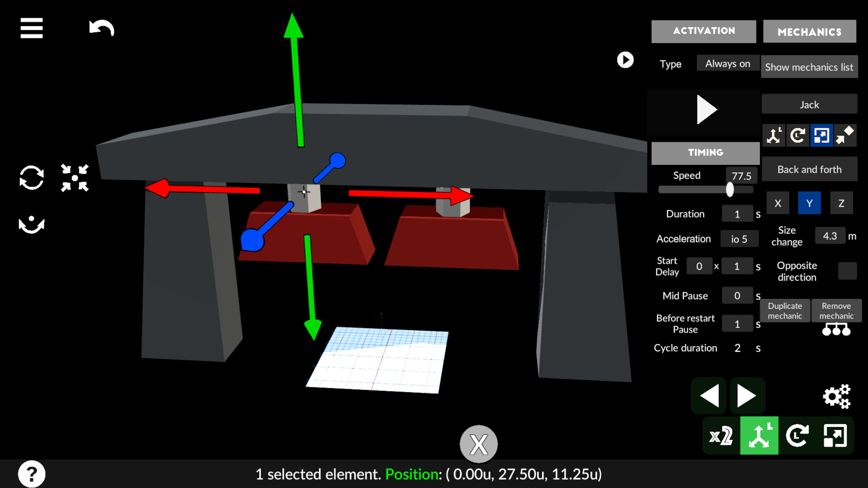868x488 pixels.
Task: Enable the Y axis for size change
Action: pyautogui.click(x=809, y=203)
